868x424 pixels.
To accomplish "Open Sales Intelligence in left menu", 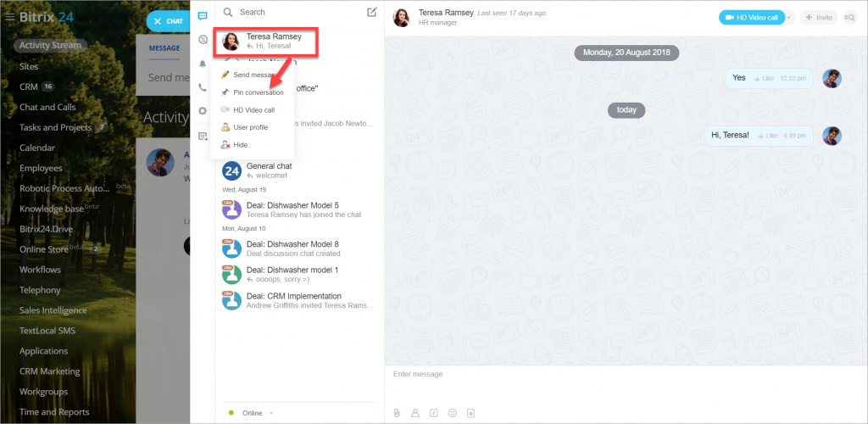I will pos(53,310).
